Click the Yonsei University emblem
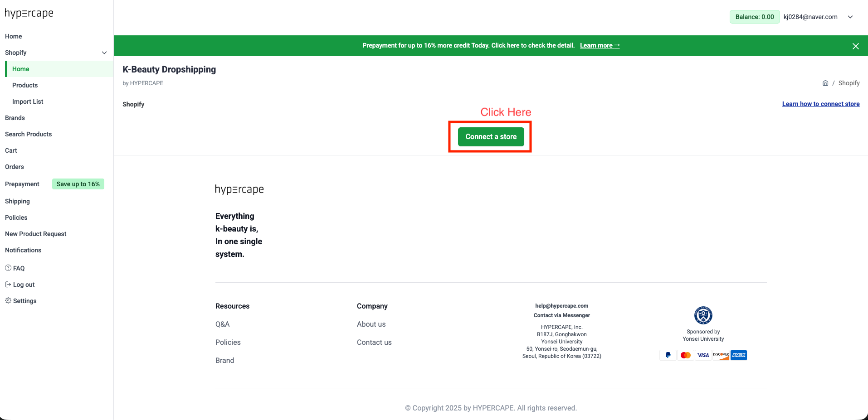Screen dimensions: 868x420 (703, 315)
